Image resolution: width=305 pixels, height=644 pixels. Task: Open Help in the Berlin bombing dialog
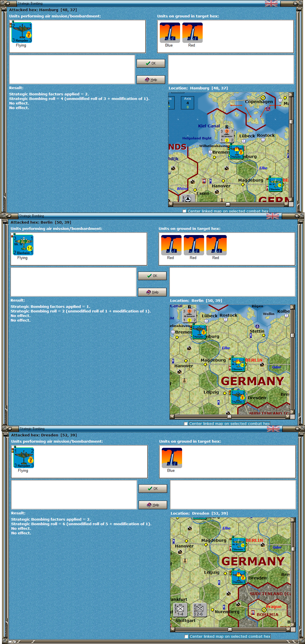tap(152, 292)
